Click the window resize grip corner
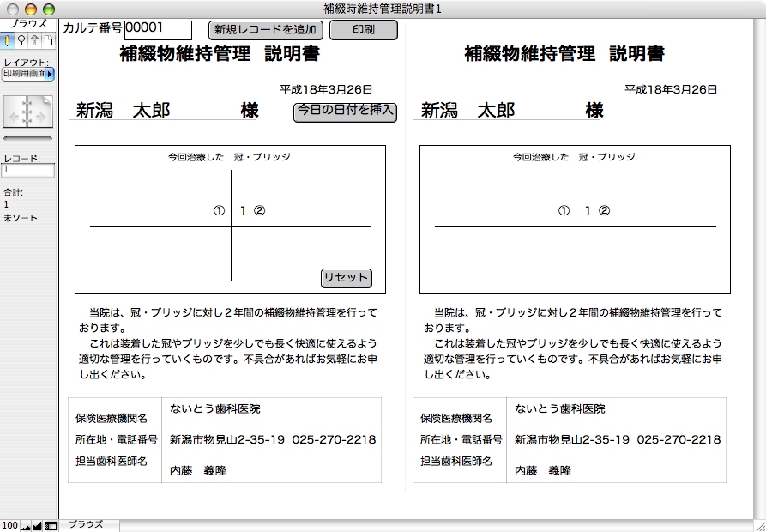The image size is (766, 532). click(x=759, y=525)
